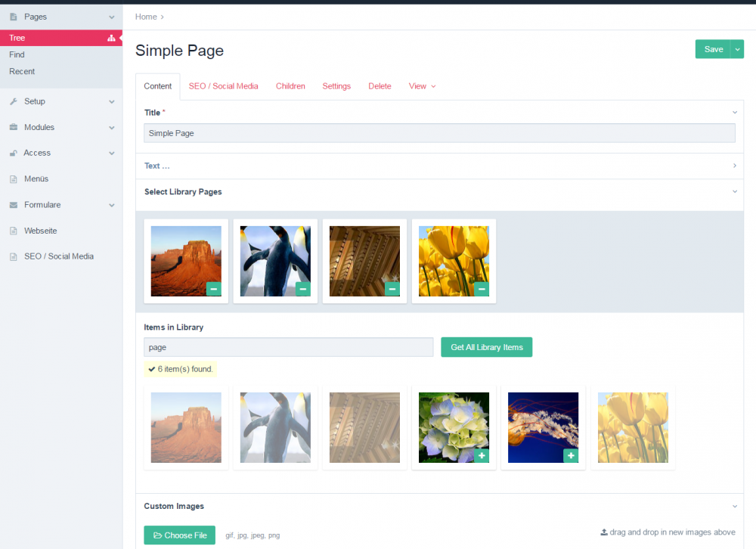The width and height of the screenshot is (756, 549).
Task: Open the View tab dropdown
Action: tap(422, 86)
